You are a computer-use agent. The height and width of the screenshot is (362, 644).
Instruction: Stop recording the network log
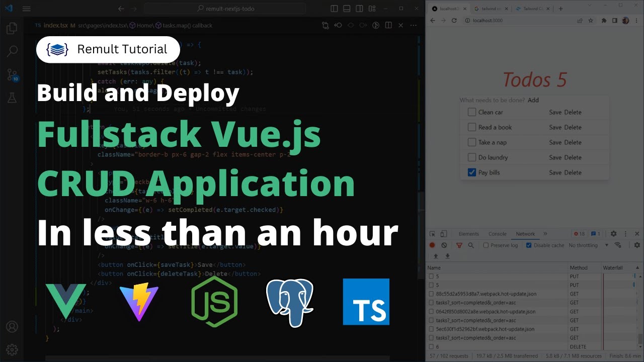[x=432, y=245]
